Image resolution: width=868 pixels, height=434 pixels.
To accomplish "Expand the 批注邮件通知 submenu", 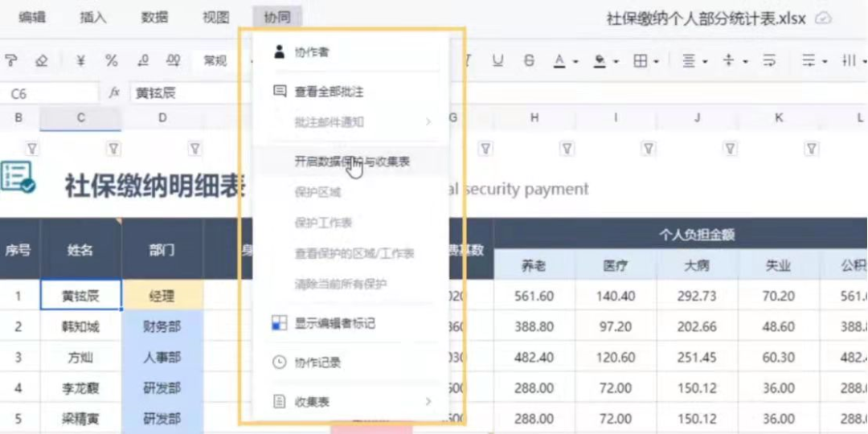I will point(428,121).
